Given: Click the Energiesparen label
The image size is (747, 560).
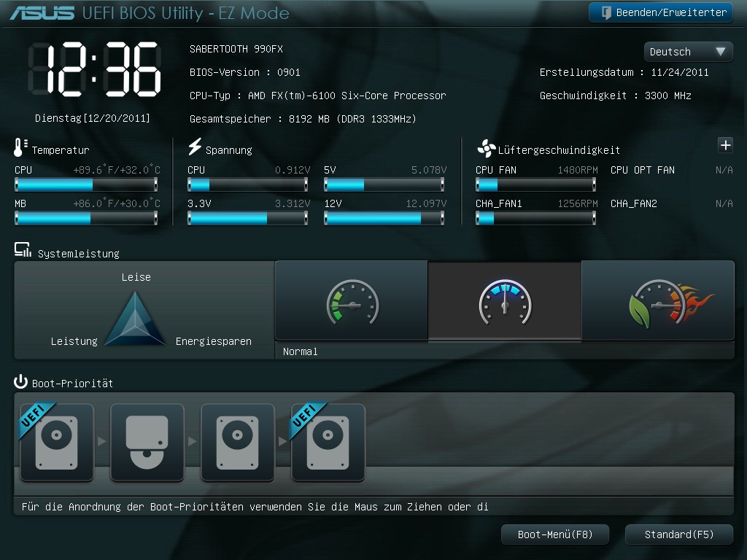Looking at the screenshot, I should click(214, 341).
